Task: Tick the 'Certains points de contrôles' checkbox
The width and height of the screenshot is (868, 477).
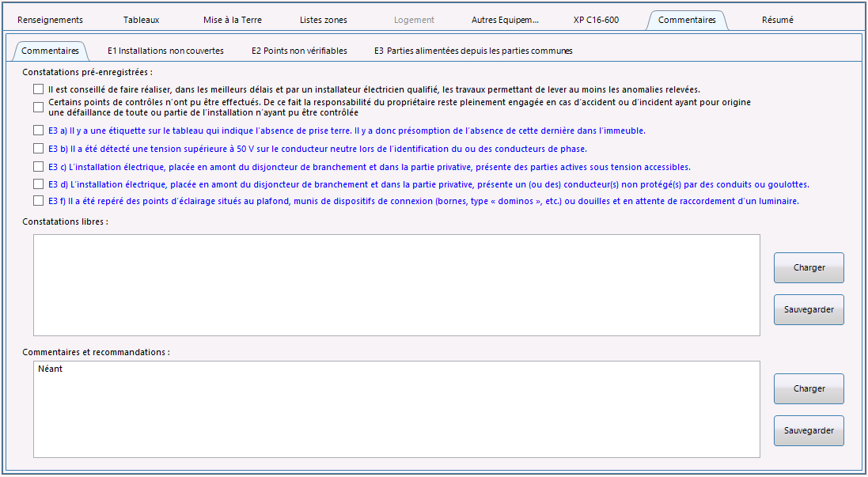Action: (x=39, y=108)
